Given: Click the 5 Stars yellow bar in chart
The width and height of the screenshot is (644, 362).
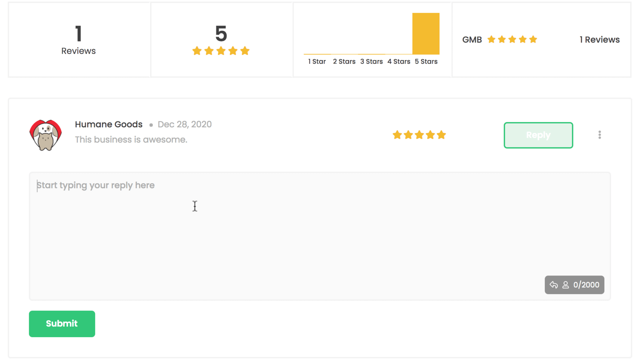Looking at the screenshot, I should [426, 33].
